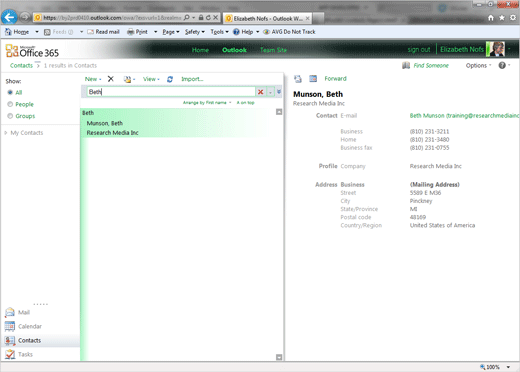Image resolution: width=520 pixels, height=372 pixels.
Task: Open the View dropdown menu
Action: (x=151, y=79)
